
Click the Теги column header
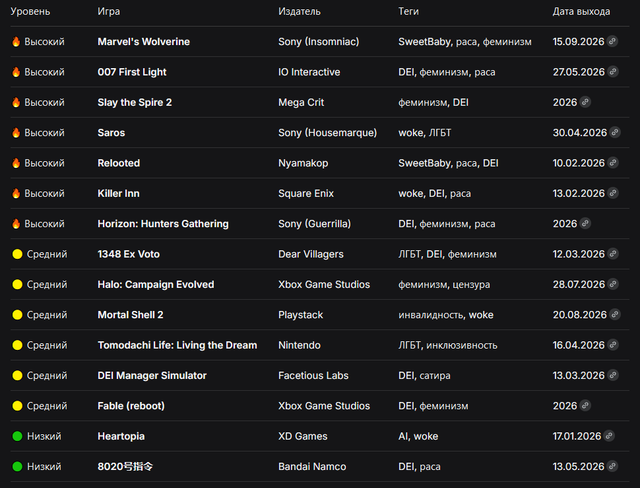pyautogui.click(x=408, y=11)
